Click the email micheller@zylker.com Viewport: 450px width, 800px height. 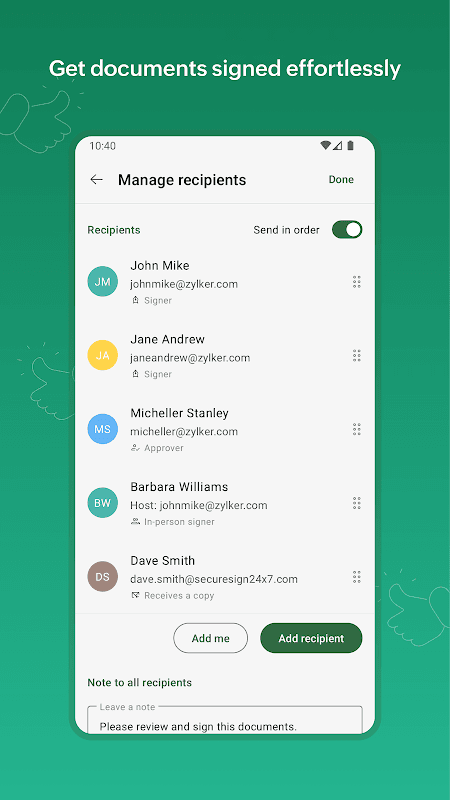click(x=184, y=432)
